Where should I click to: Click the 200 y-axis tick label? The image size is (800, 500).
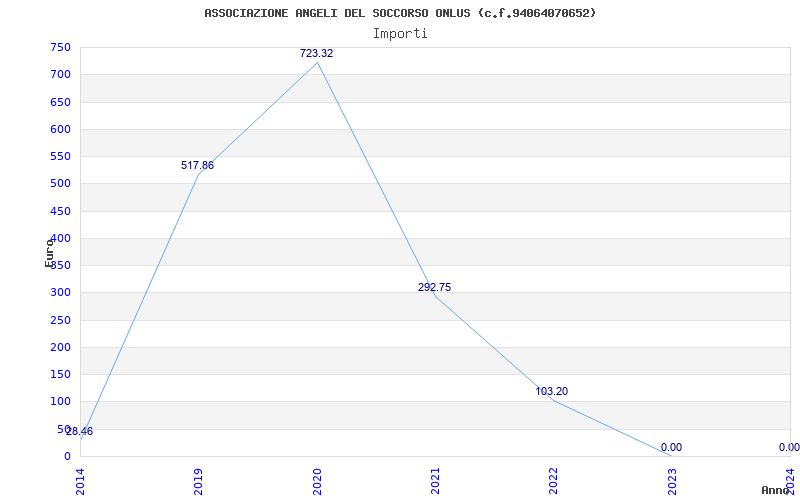[x=60, y=347]
